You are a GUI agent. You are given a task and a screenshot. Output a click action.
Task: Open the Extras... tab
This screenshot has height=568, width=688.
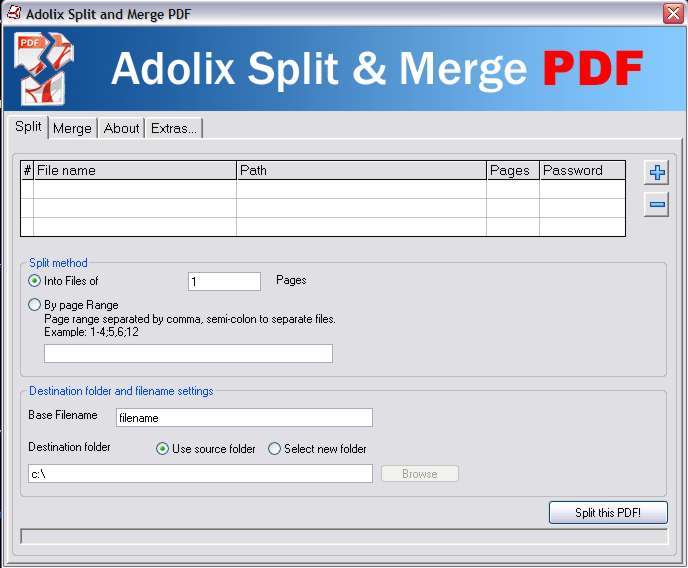coord(174,129)
